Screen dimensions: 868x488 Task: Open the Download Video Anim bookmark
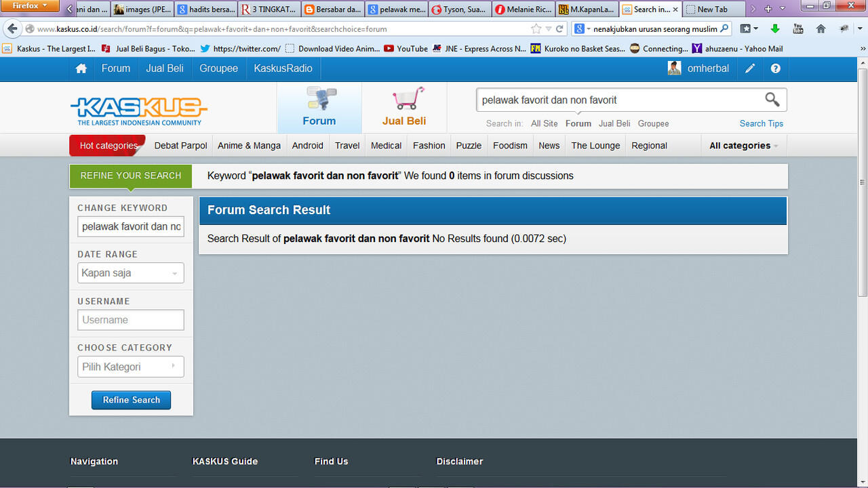point(332,49)
